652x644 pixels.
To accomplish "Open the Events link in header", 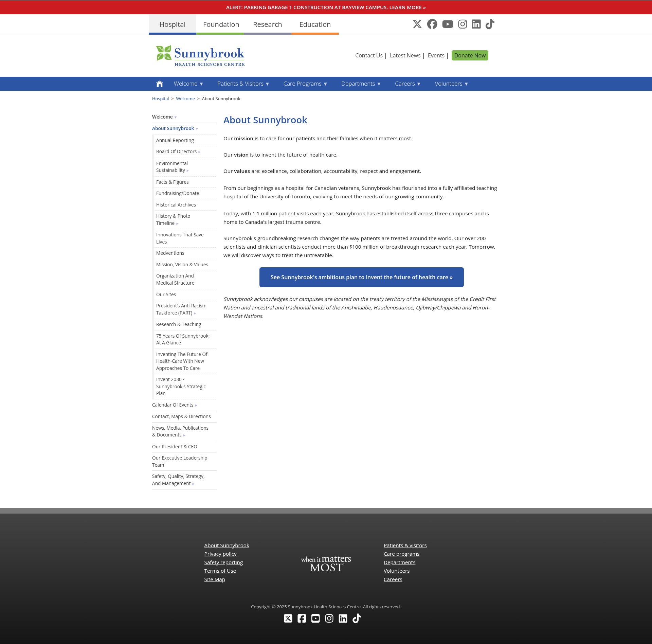I will pyautogui.click(x=436, y=55).
